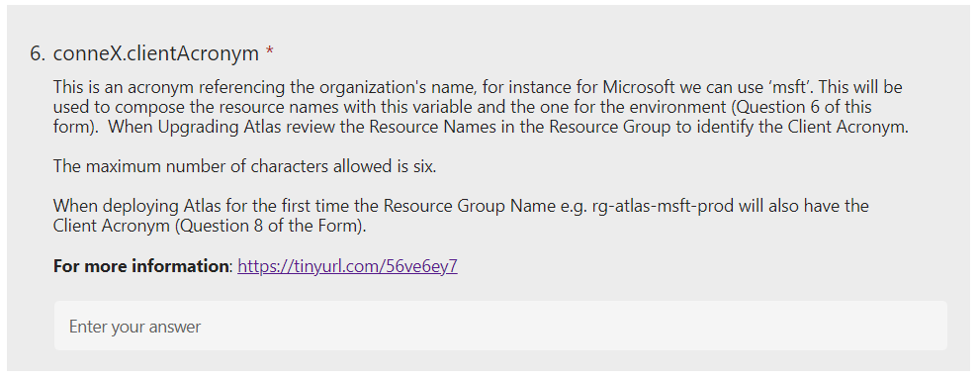Click the bold For more information label
980x379 pixels.
[x=140, y=266]
